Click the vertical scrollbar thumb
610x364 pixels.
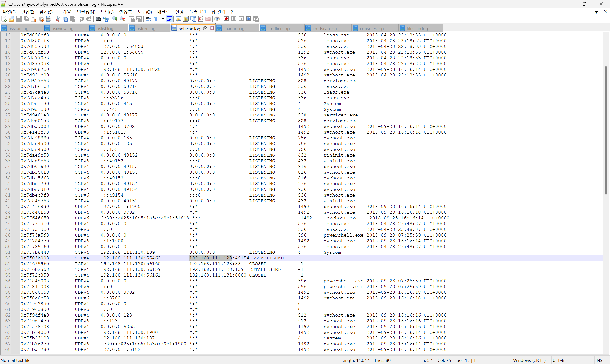[x=606, y=130]
